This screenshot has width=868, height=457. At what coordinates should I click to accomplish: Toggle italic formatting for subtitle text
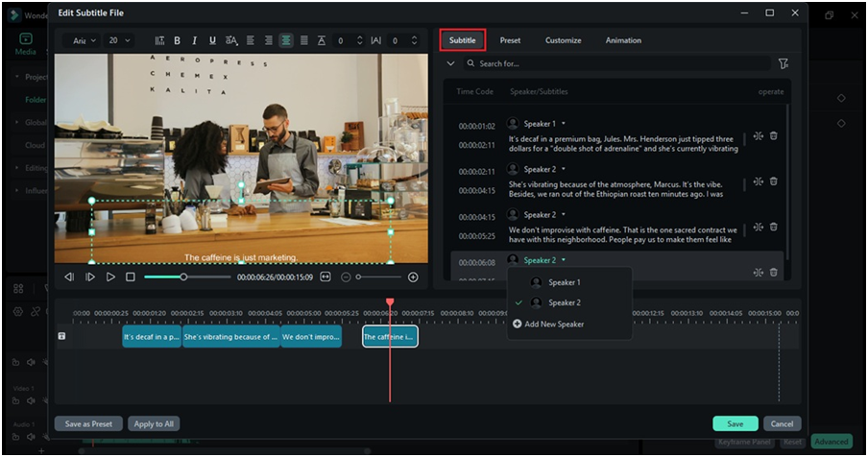pyautogui.click(x=194, y=40)
